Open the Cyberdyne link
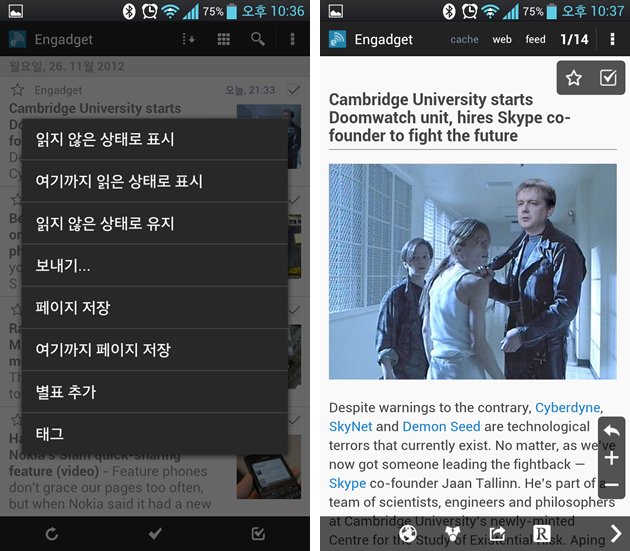The width and height of the screenshot is (630, 551). click(567, 408)
